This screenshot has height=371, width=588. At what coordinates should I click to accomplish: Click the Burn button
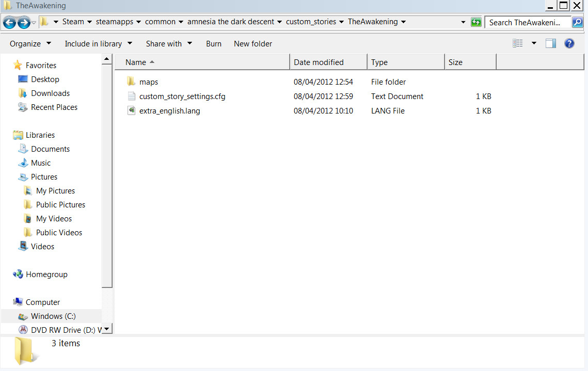tap(214, 44)
